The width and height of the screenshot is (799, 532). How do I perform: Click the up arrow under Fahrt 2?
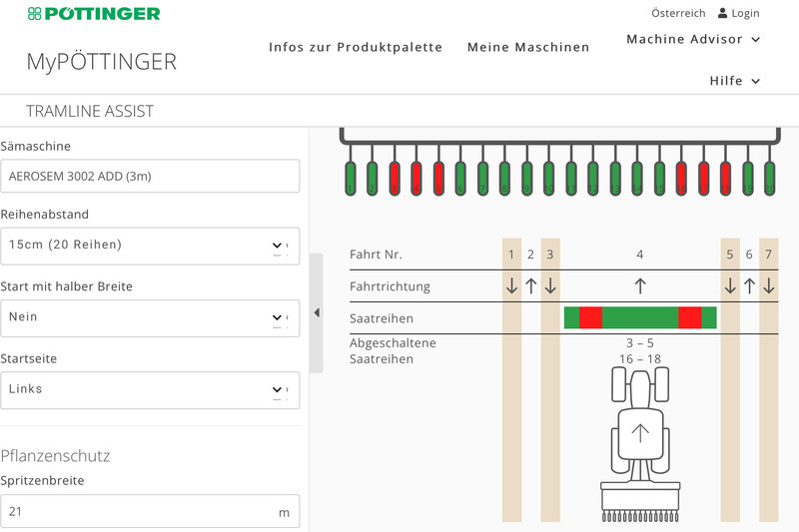[531, 286]
